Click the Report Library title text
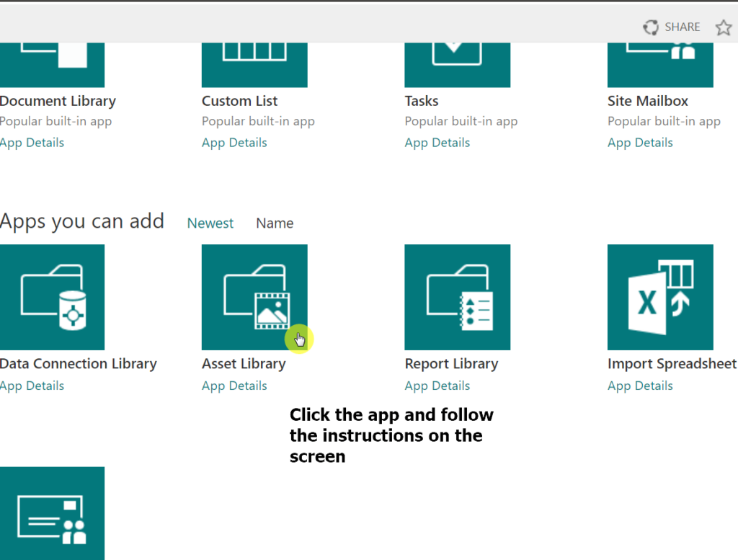Viewport: 738px width, 560px height. [x=451, y=364]
